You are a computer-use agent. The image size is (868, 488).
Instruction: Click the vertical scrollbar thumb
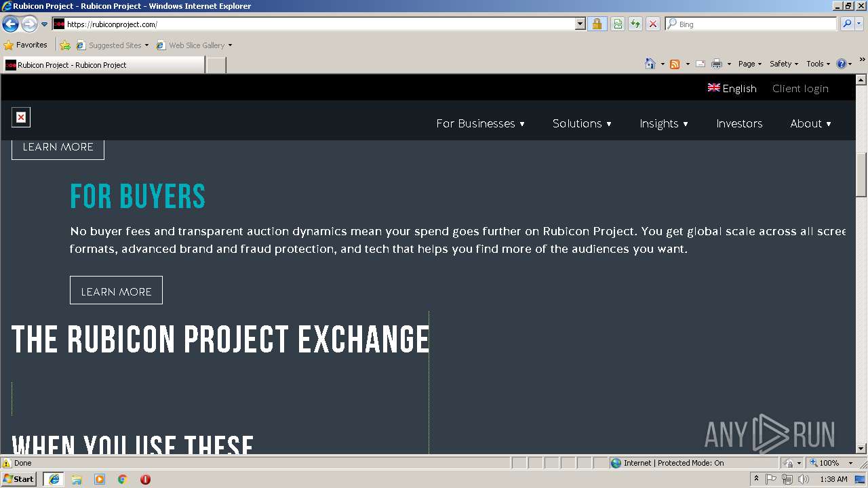861,174
